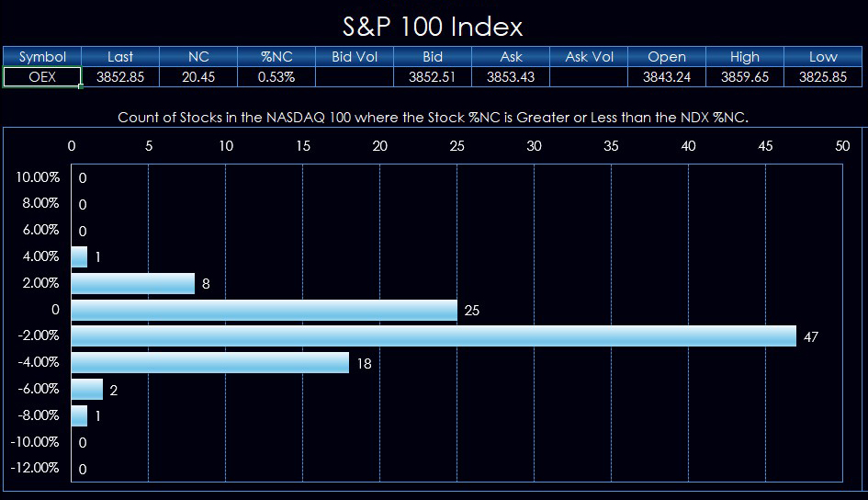Viewport: 868px width, 500px height.
Task: Click the 10.00% axis label
Action: point(38,177)
